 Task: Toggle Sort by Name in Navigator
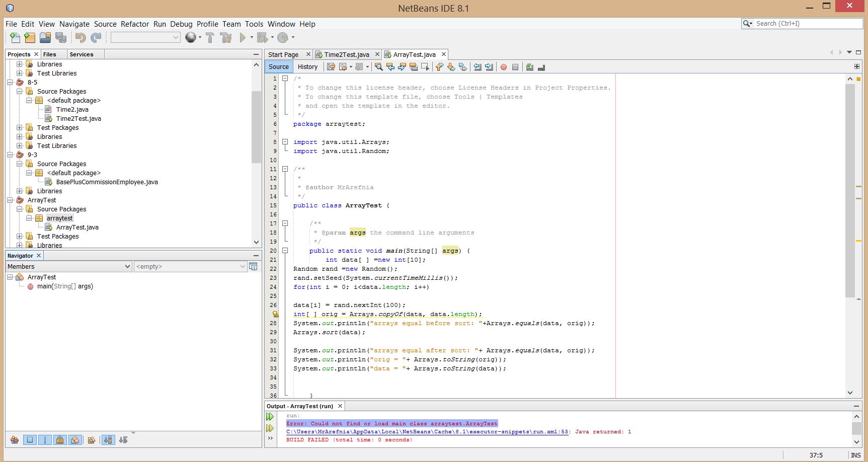tap(108, 440)
